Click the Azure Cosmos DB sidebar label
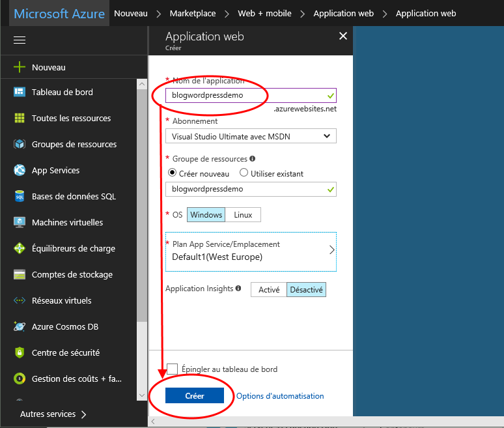Image resolution: width=504 pixels, height=428 pixels. pyautogui.click(x=65, y=326)
